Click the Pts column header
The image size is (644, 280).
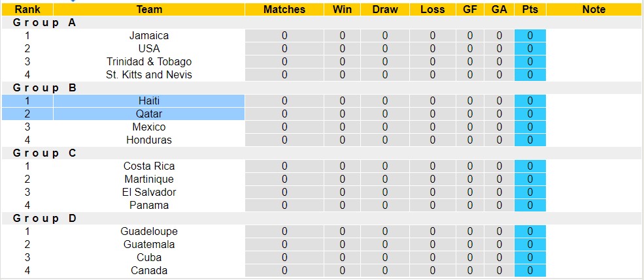(x=530, y=10)
